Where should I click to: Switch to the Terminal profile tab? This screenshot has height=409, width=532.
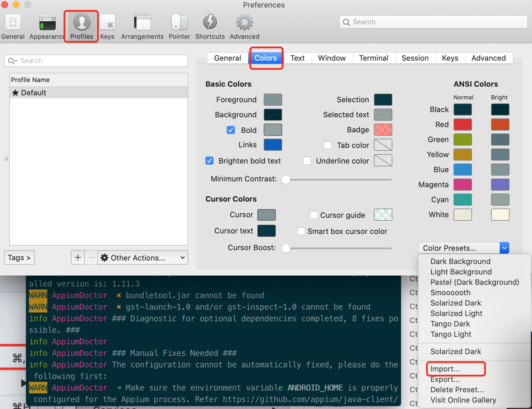click(374, 58)
